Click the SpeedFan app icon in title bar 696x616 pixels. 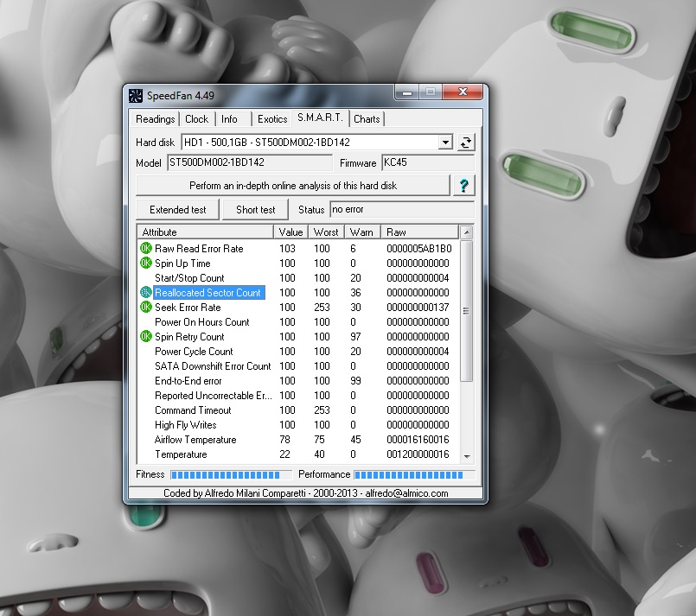click(x=136, y=95)
